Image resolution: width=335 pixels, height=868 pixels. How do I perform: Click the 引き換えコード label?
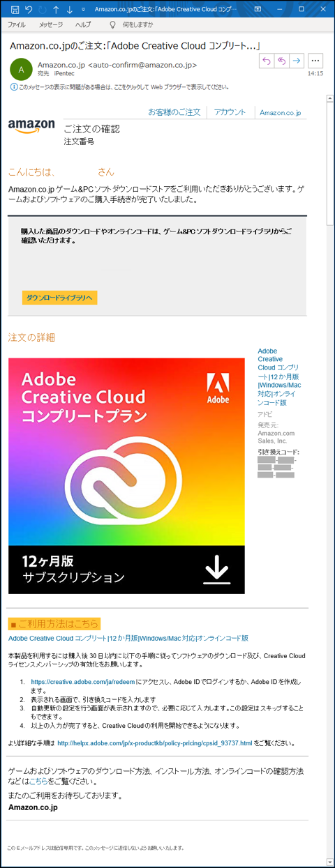click(278, 452)
